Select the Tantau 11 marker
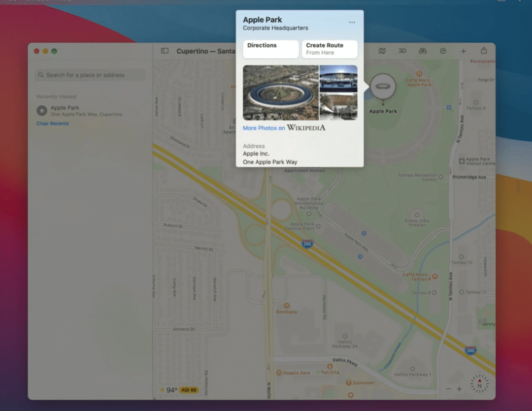The height and width of the screenshot is (411, 532). (x=462, y=292)
